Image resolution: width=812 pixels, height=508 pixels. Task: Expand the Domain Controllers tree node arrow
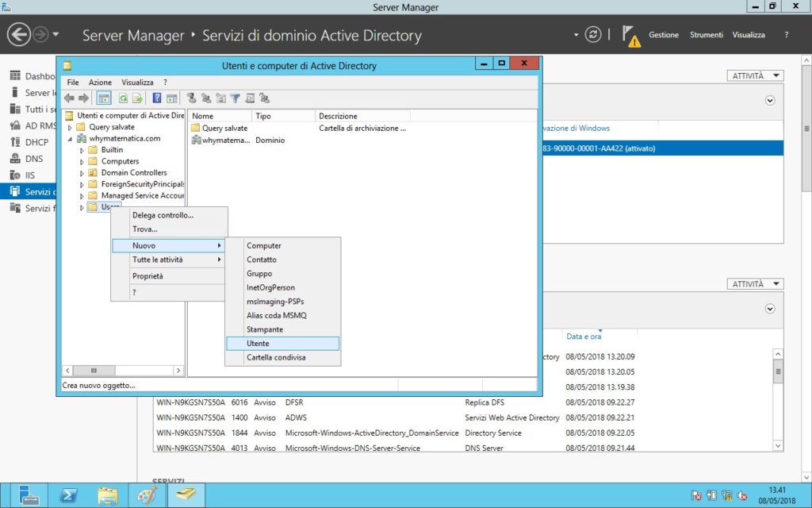[x=82, y=173]
